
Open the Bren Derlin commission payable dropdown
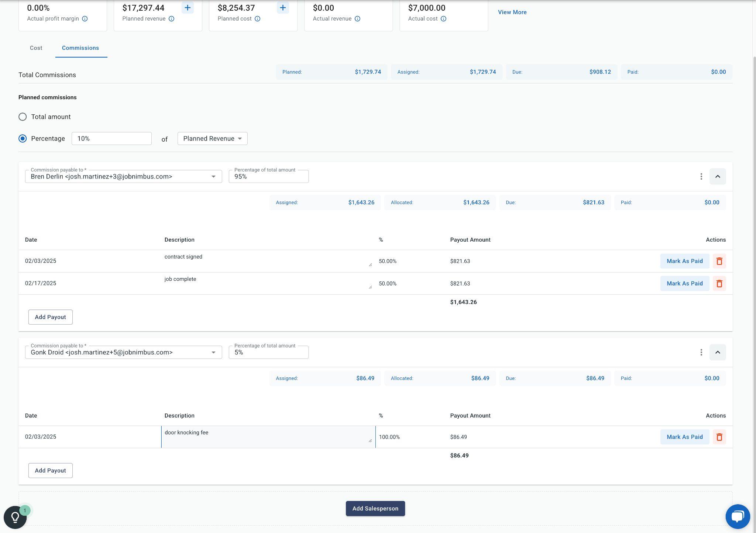point(123,177)
